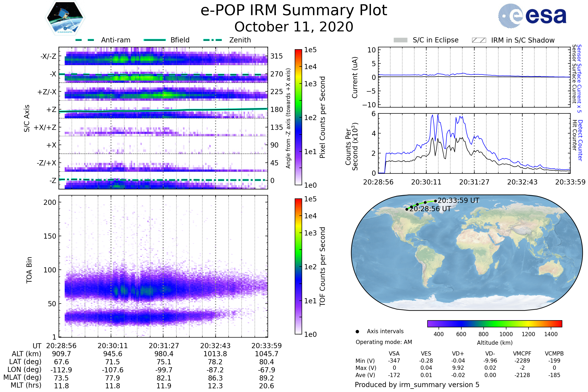588x392 pixels.
Task: Click the Bfield solid line legend marker
Action: pos(155,40)
